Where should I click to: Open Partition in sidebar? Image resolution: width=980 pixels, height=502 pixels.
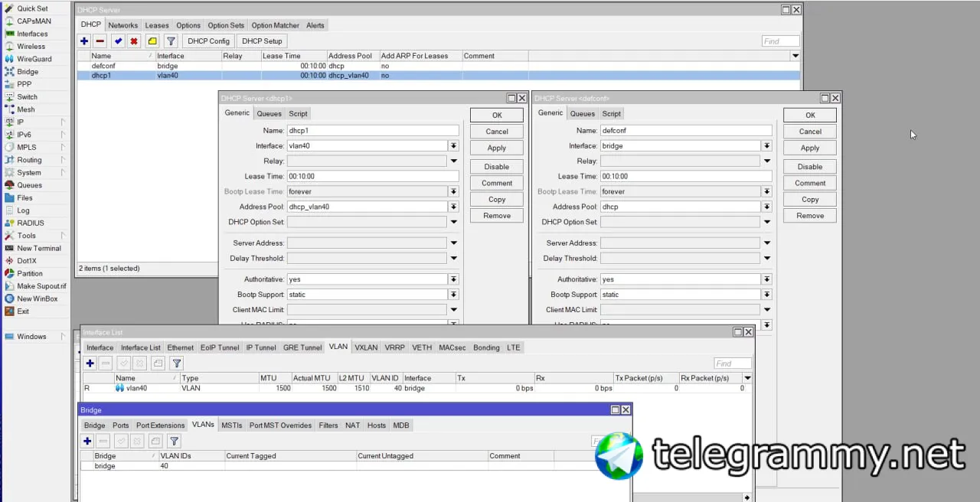tap(30, 273)
